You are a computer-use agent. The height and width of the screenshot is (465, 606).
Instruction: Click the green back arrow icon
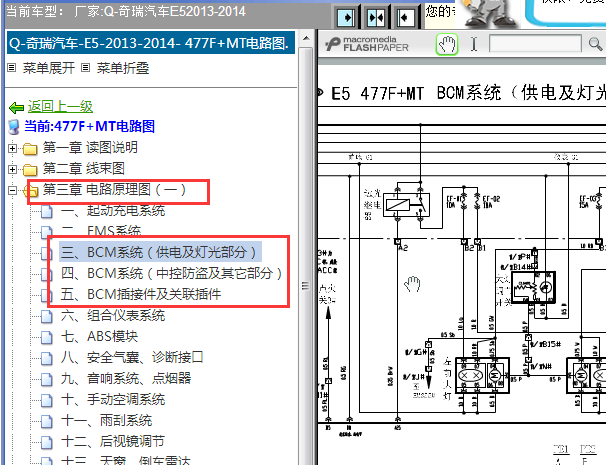point(17,107)
